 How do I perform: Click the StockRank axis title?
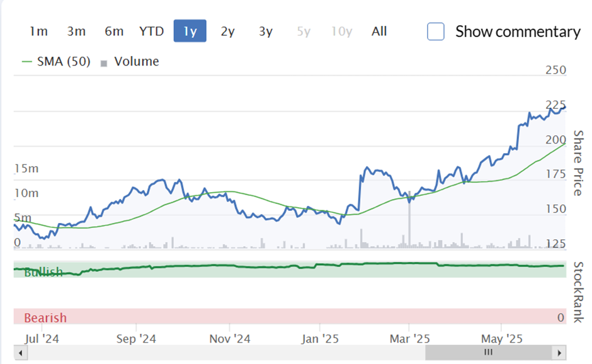(578, 292)
